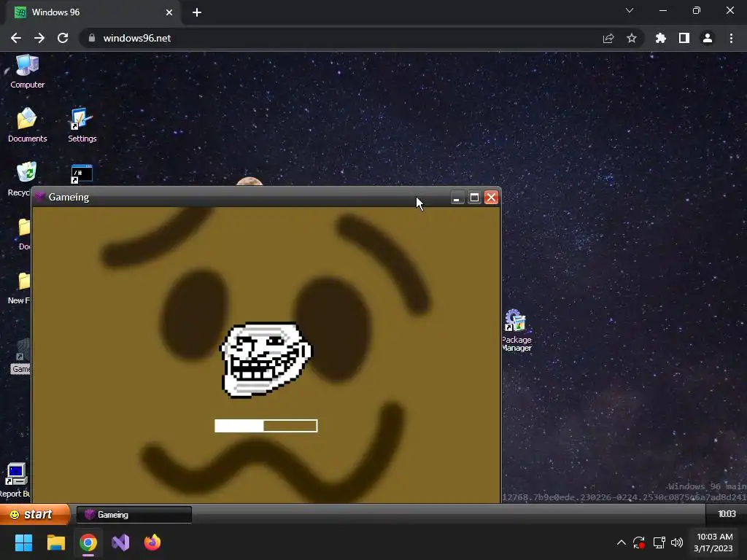
Task: Launch the terminal shortcut icon on desktop
Action: pyautogui.click(x=82, y=174)
